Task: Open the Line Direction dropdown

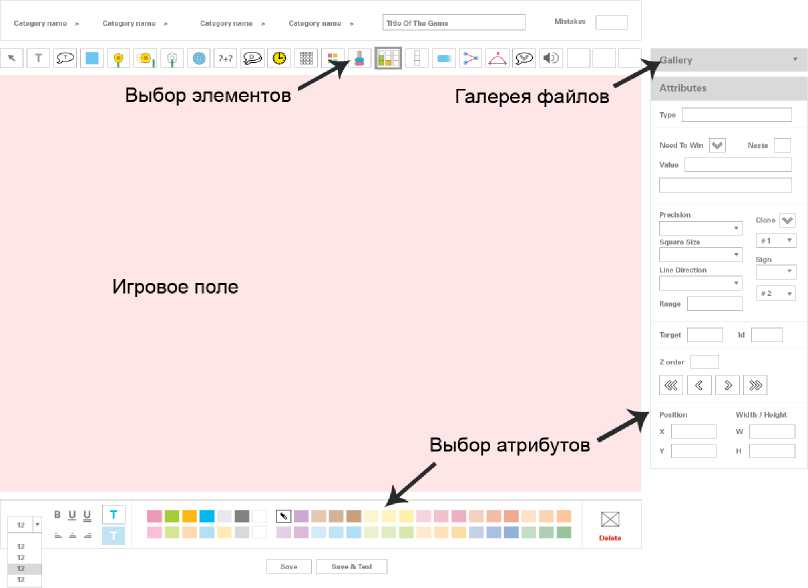Action: coord(701,283)
